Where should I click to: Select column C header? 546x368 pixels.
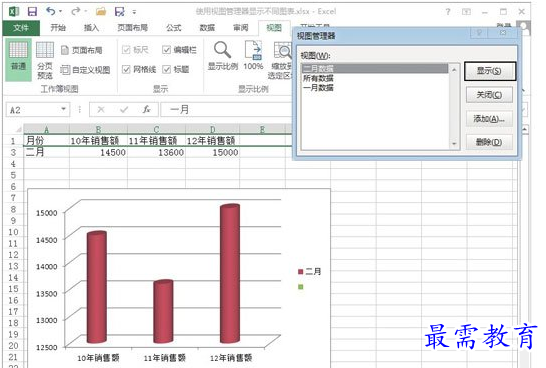tap(156, 129)
